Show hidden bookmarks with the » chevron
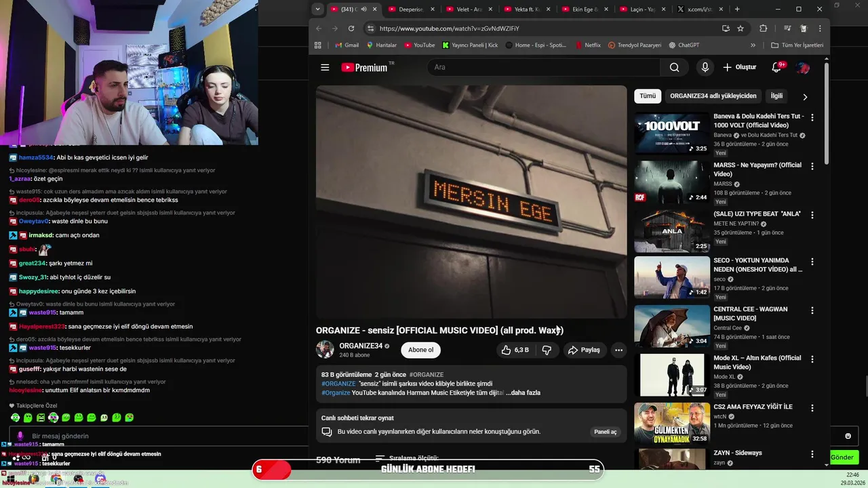This screenshot has height=488, width=868. point(753,45)
